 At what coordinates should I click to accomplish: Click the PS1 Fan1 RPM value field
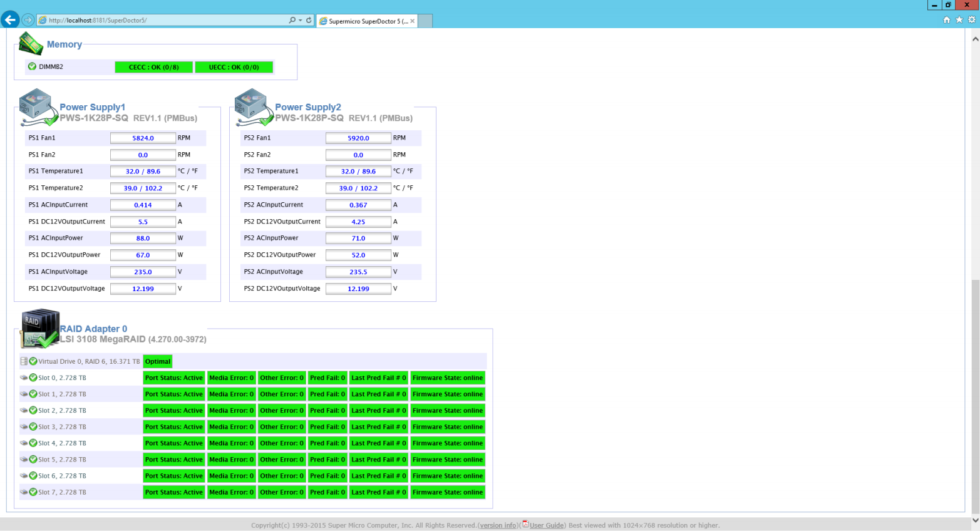click(x=143, y=138)
